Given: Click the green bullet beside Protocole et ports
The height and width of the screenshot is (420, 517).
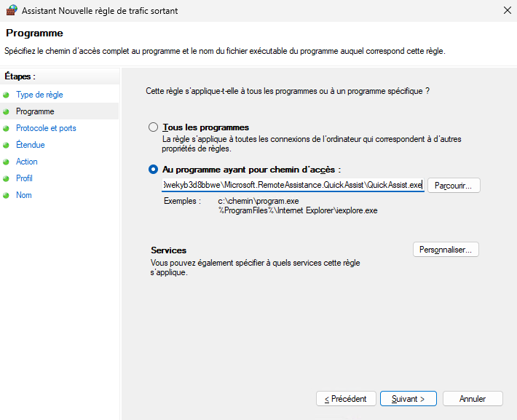Looking at the screenshot, I should point(7,129).
